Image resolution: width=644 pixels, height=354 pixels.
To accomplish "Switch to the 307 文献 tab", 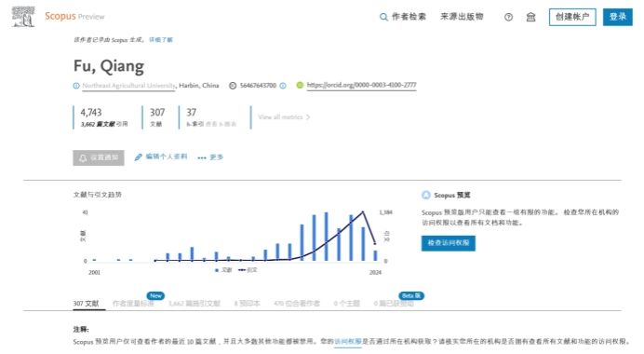I will 86,304.
